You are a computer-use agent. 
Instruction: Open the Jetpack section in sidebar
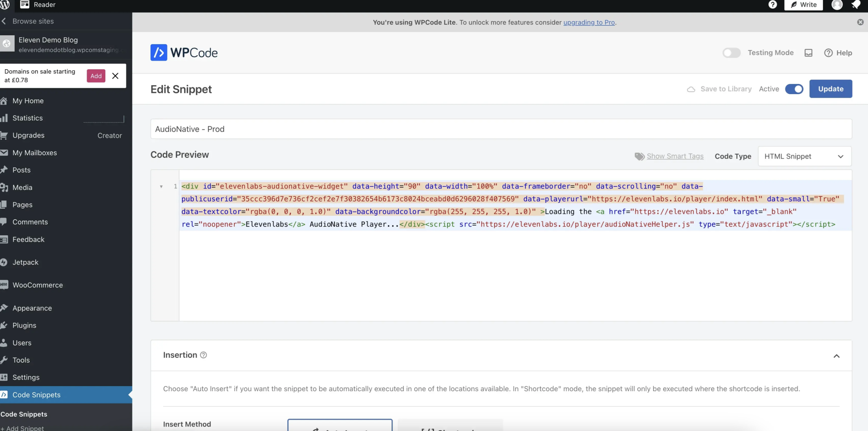(26, 262)
